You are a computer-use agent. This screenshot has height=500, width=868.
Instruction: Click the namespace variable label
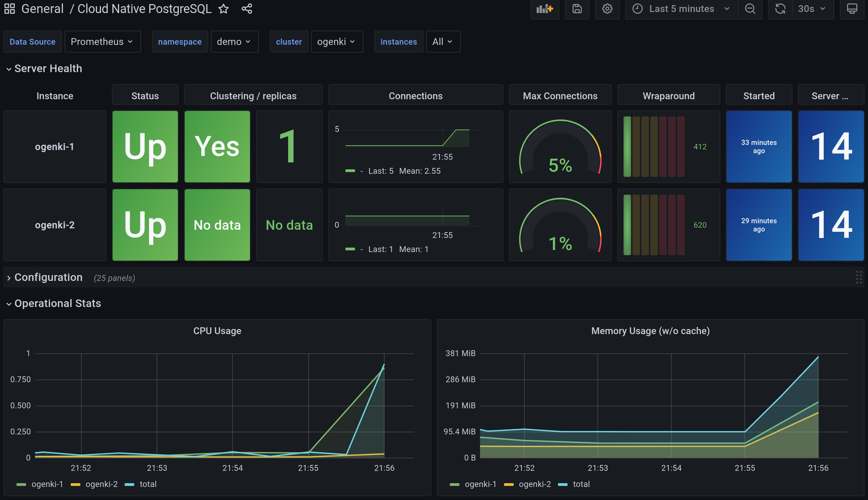pyautogui.click(x=180, y=42)
